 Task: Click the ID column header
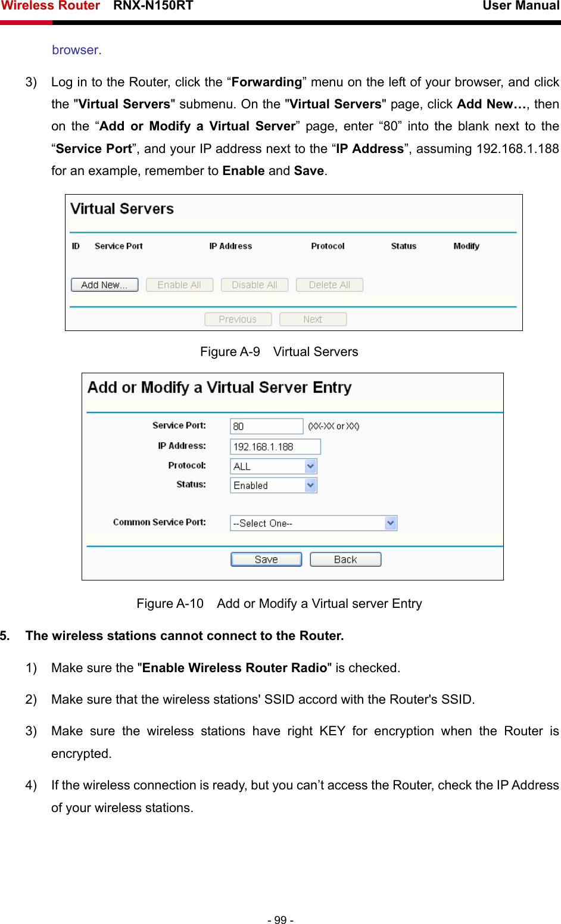[76, 246]
